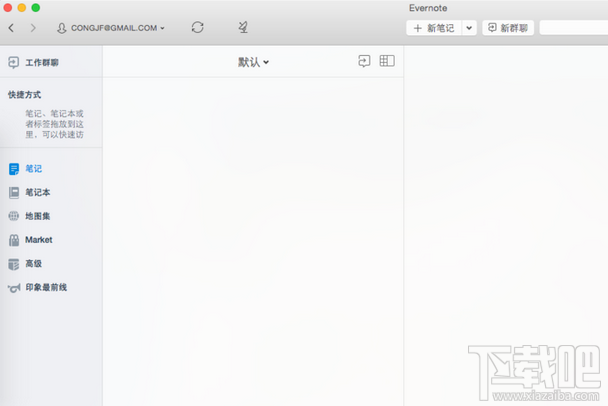Expand the 新笔记 dropdown arrow
Viewport: 608px width, 406px height.
pos(469,28)
